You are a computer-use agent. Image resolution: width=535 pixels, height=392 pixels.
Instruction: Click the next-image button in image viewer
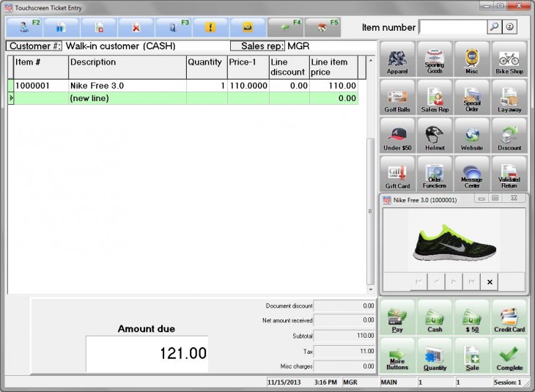(x=454, y=282)
